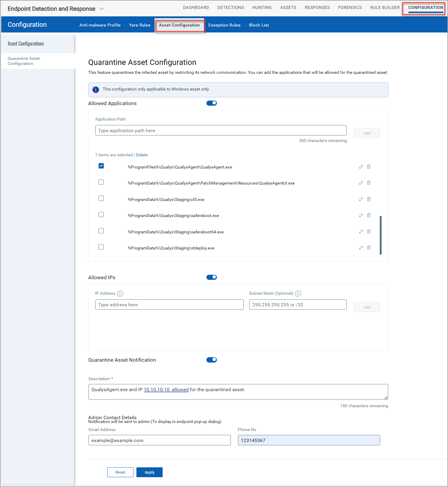Image resolution: width=448 pixels, height=487 pixels.
Task: Open the Exception Rules tab
Action: point(224,25)
